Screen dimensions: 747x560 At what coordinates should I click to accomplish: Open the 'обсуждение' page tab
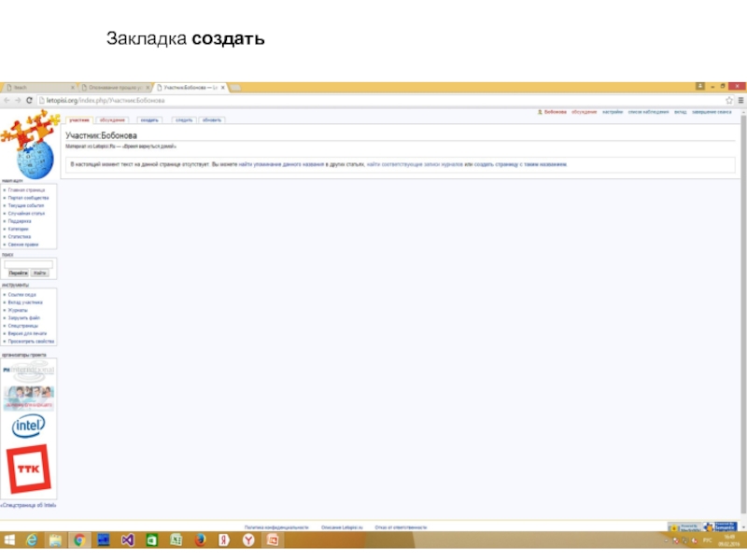(x=112, y=119)
